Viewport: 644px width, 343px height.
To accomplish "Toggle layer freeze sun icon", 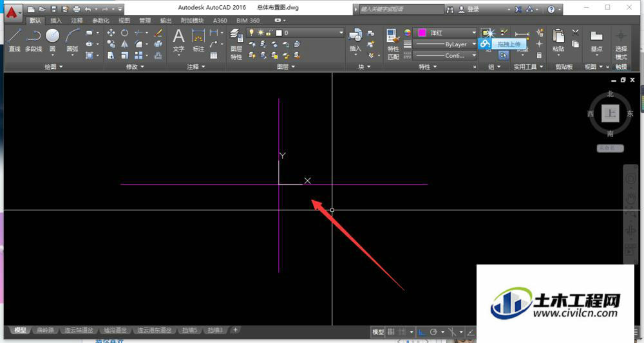I will click(260, 32).
